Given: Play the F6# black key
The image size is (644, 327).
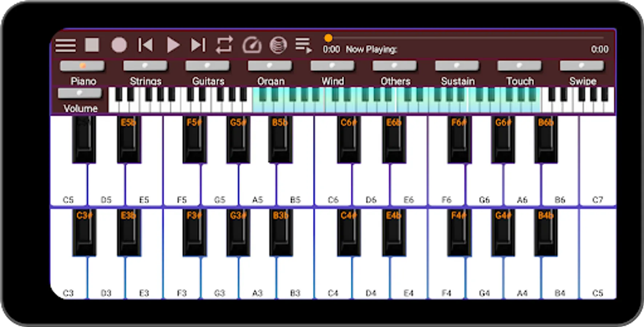Looking at the screenshot, I should coord(459,140).
